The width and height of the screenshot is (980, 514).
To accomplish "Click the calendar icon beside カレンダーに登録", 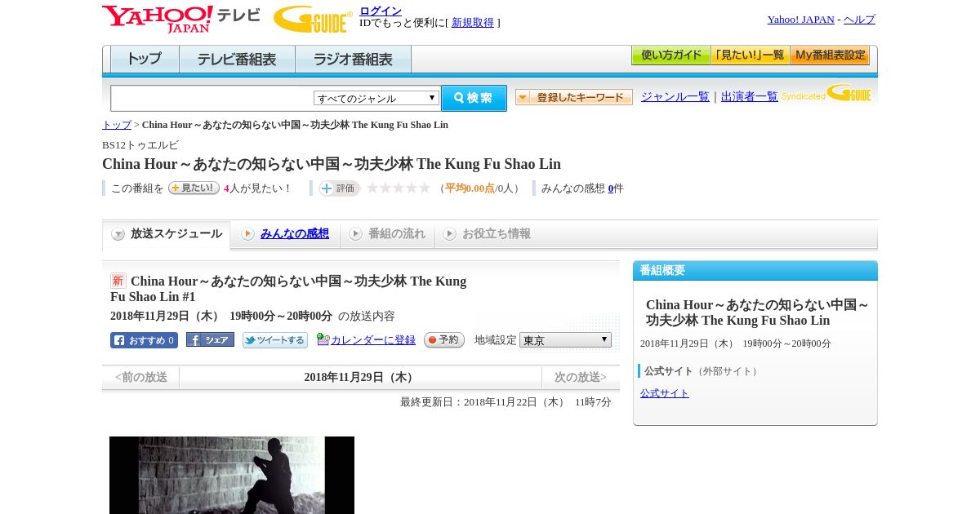I will 323,339.
